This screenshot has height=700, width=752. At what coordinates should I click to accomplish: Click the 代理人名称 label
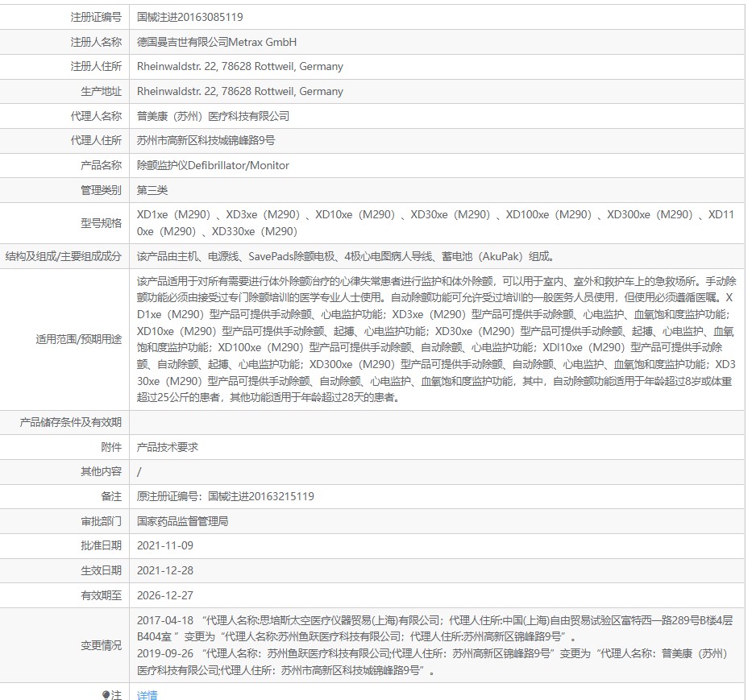[x=97, y=116]
